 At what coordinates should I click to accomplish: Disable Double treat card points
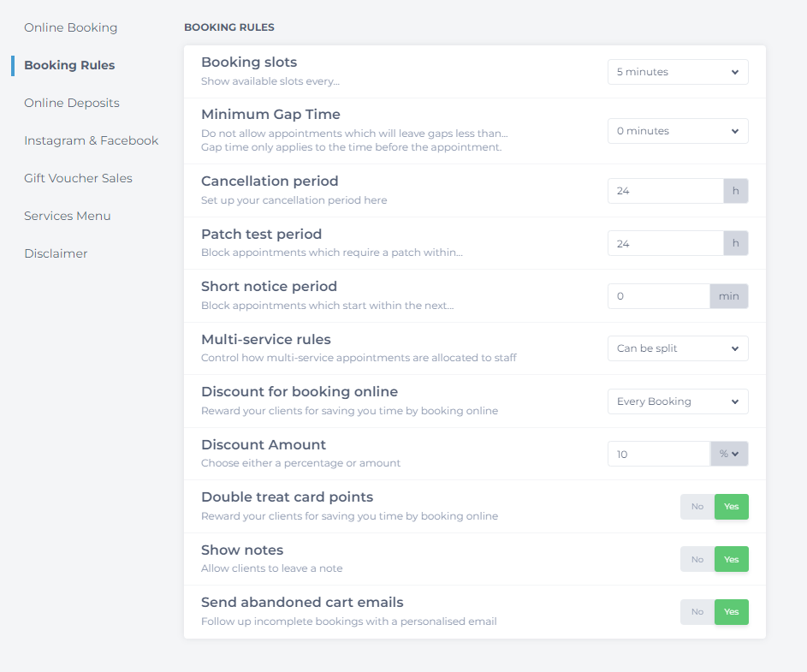click(697, 506)
